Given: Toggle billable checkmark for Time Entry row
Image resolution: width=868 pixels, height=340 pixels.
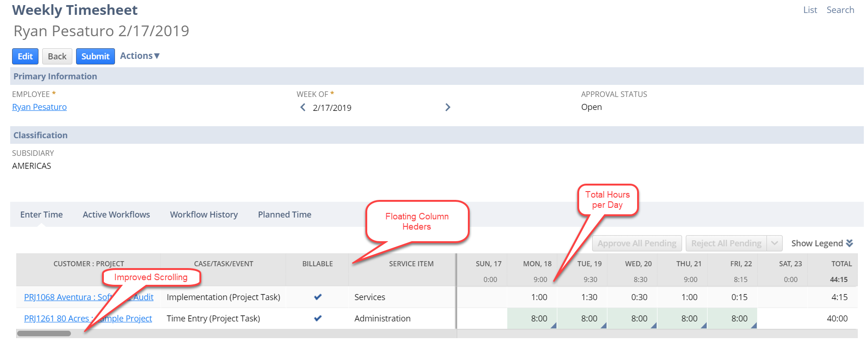Looking at the screenshot, I should (x=318, y=319).
